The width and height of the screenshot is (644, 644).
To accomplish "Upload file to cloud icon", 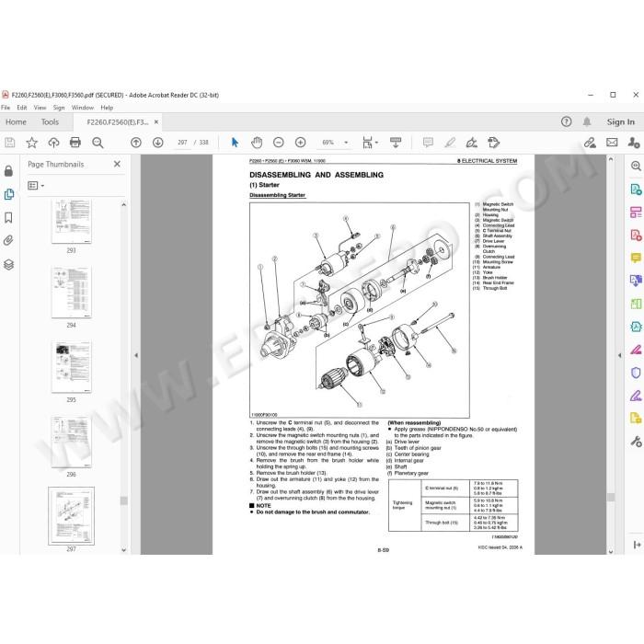I will click(x=53, y=143).
